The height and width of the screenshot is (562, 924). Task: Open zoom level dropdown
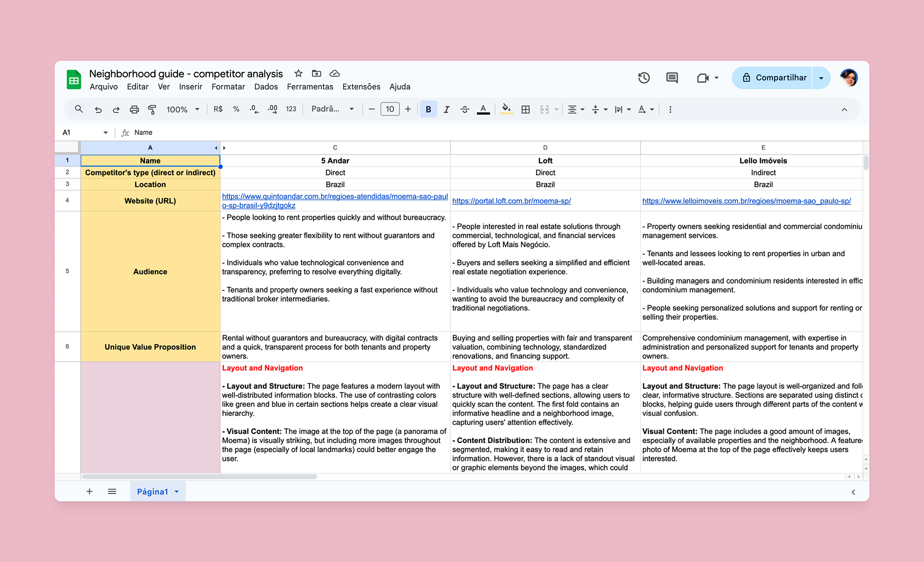[x=183, y=109]
